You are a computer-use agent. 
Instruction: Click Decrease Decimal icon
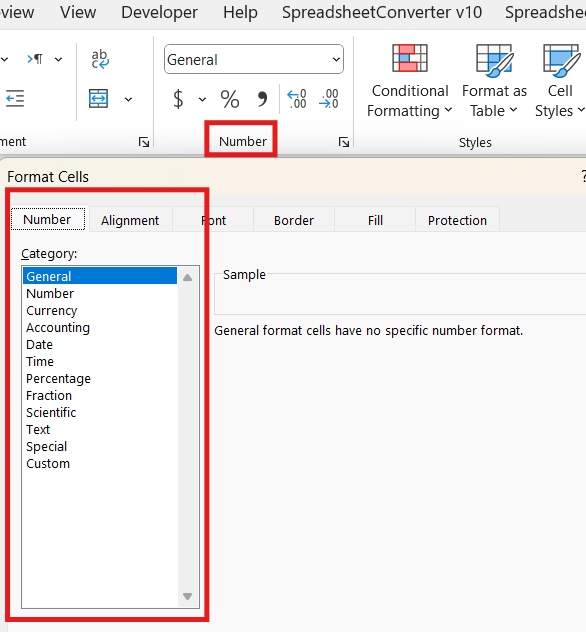coord(328,99)
